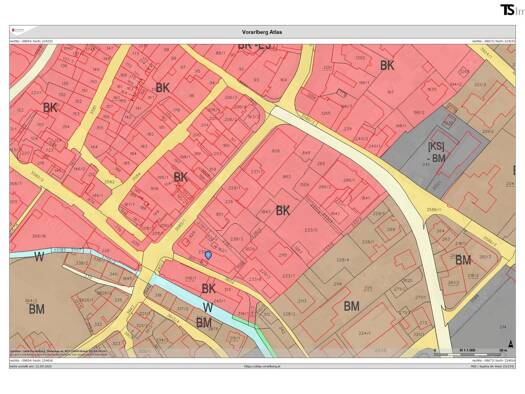Click the map scale bar
This screenshot has width=525, height=394.
pyautogui.click(x=470, y=352)
